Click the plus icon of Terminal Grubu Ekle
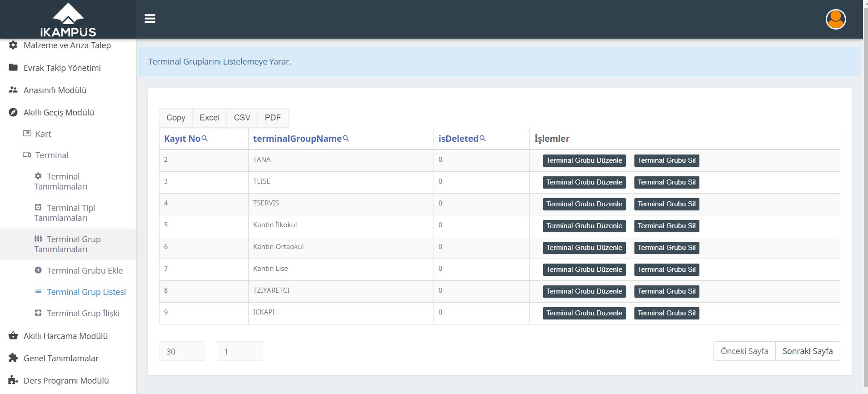This screenshot has width=868, height=394. 38,270
